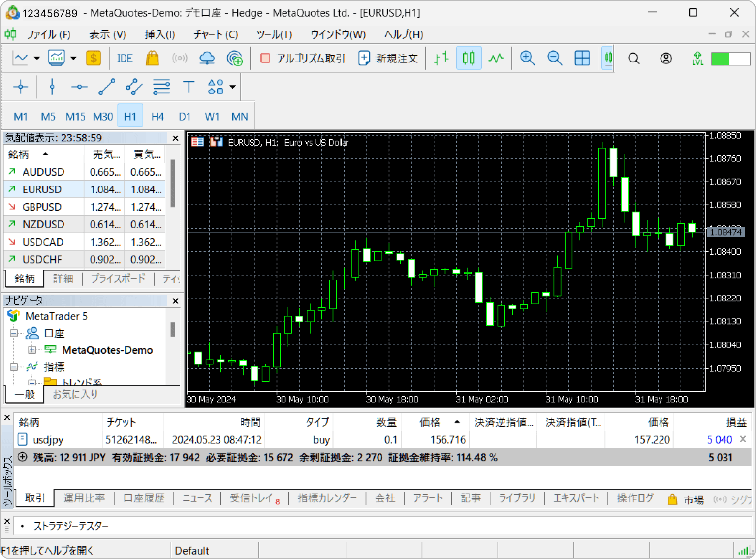756x559 pixels.
Task: Expand the templates dropdown arrow
Action: (73, 59)
